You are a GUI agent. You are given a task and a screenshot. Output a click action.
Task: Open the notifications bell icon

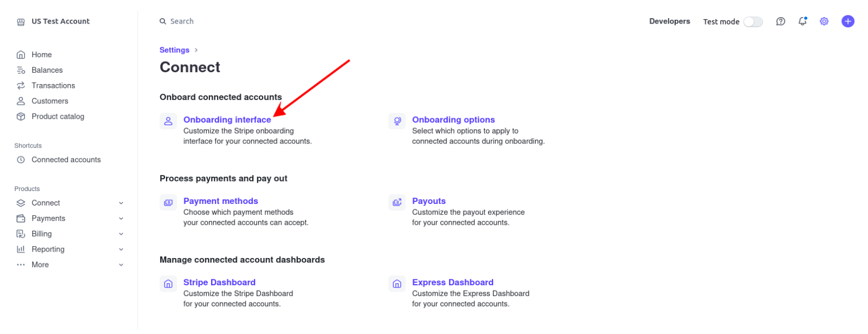click(x=802, y=21)
